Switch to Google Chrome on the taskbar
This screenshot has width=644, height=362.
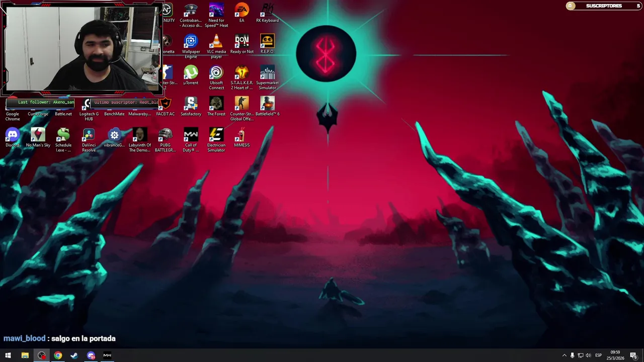pyautogui.click(x=58, y=355)
